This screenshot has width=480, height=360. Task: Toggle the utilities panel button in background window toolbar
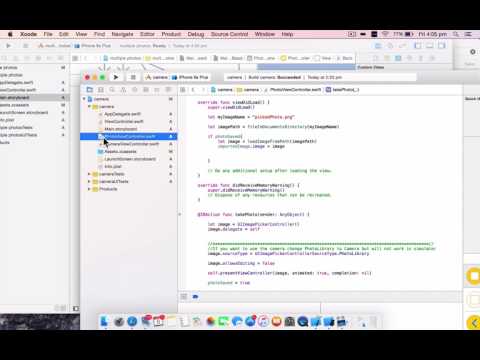(442, 46)
